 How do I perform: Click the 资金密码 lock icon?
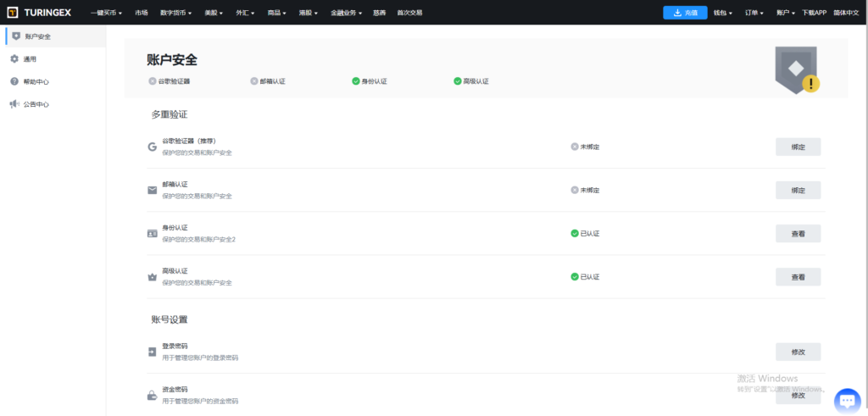click(152, 395)
